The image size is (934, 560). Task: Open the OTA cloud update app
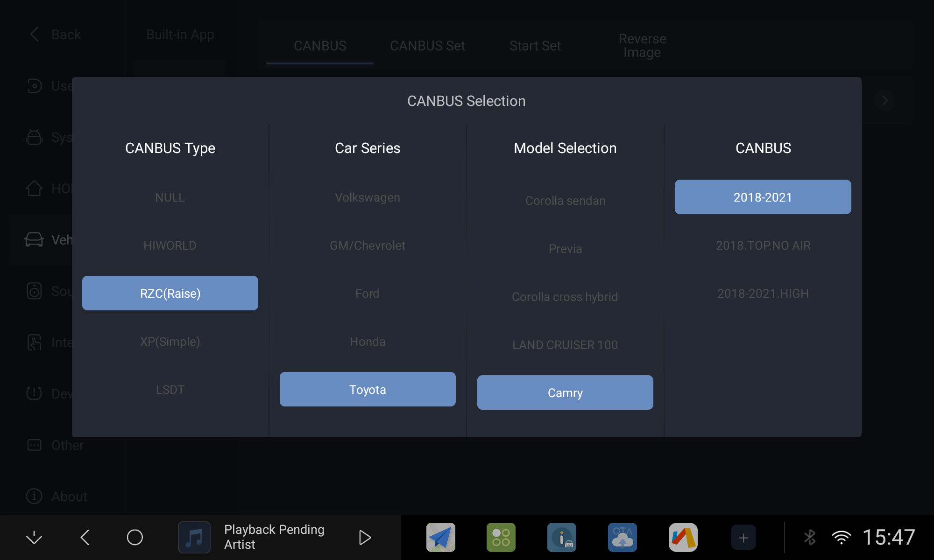point(623,537)
